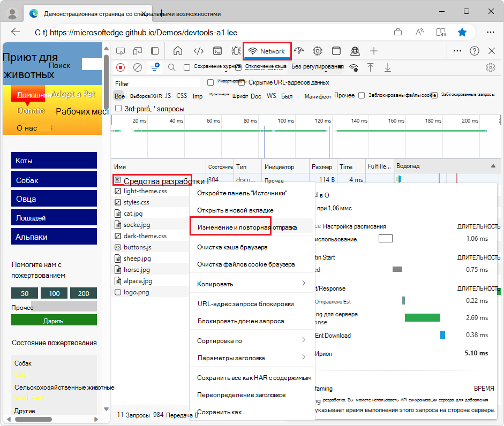The image size is (504, 426).
Task: Open Read aloud icon
Action: (419, 32)
